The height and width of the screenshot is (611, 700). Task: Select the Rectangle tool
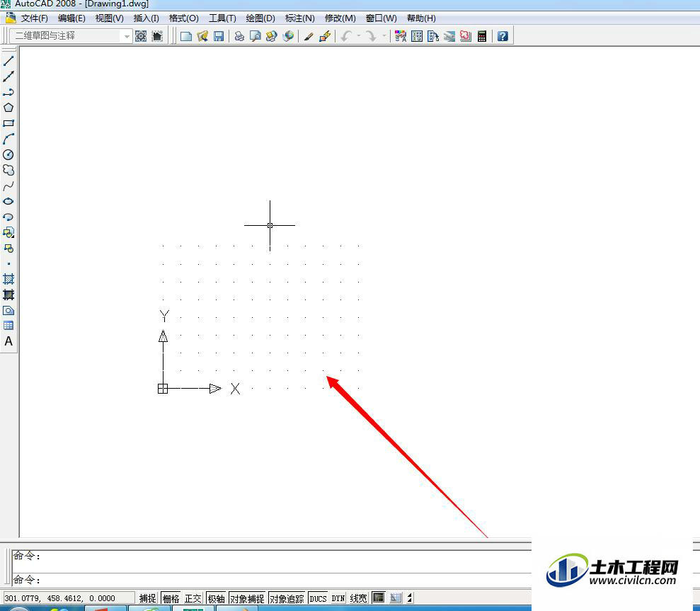point(8,123)
